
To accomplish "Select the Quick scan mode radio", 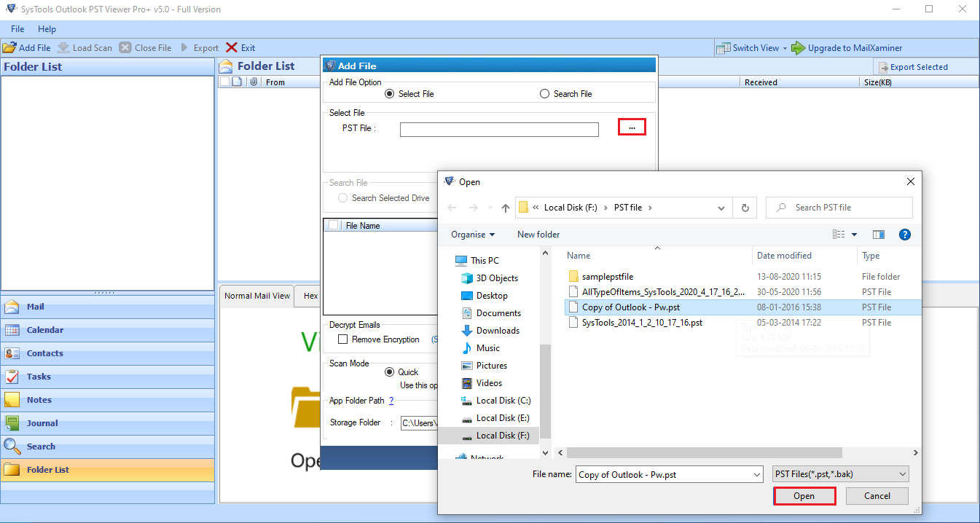I will pyautogui.click(x=389, y=372).
